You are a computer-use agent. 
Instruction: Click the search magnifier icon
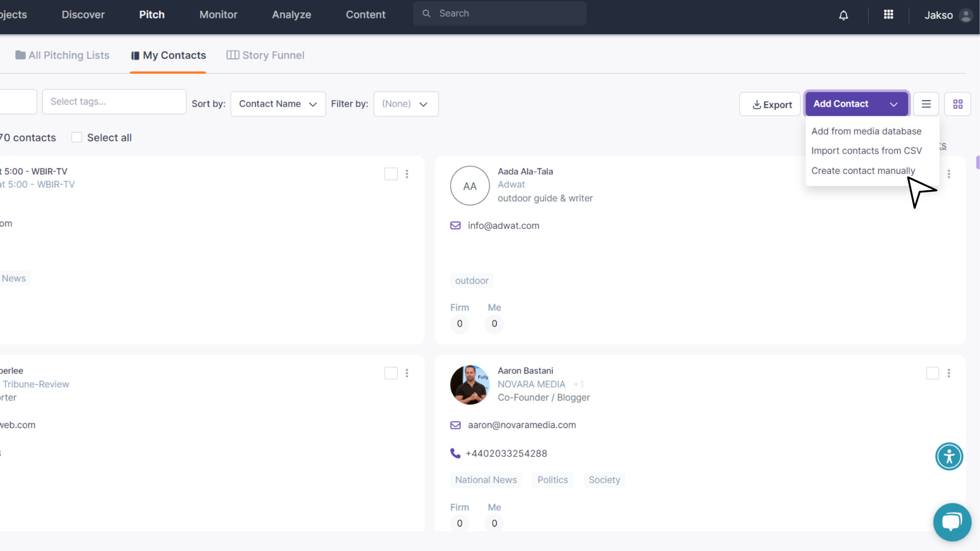pyautogui.click(x=427, y=14)
